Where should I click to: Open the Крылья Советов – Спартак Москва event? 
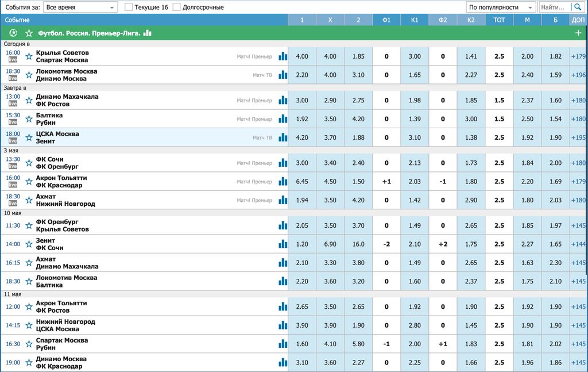point(62,56)
